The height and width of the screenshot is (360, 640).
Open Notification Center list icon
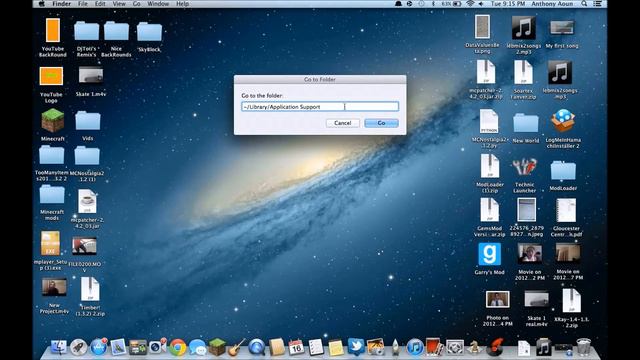pyautogui.click(x=598, y=4)
